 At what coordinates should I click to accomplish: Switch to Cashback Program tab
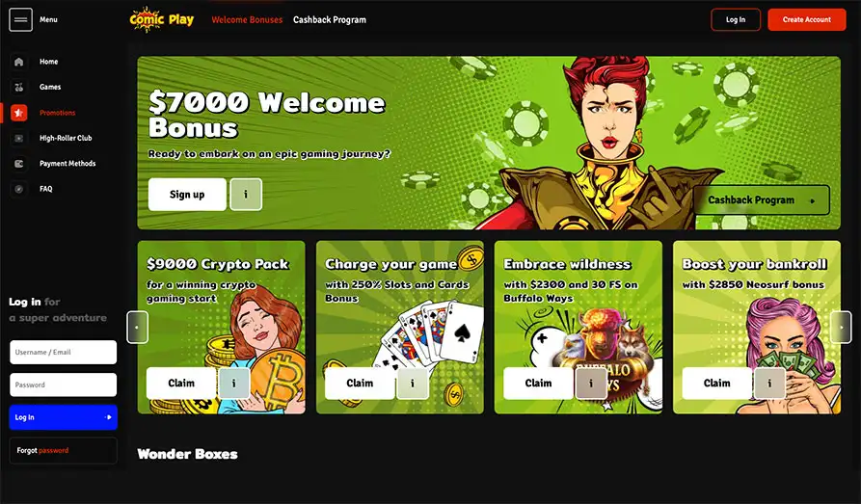click(x=330, y=20)
